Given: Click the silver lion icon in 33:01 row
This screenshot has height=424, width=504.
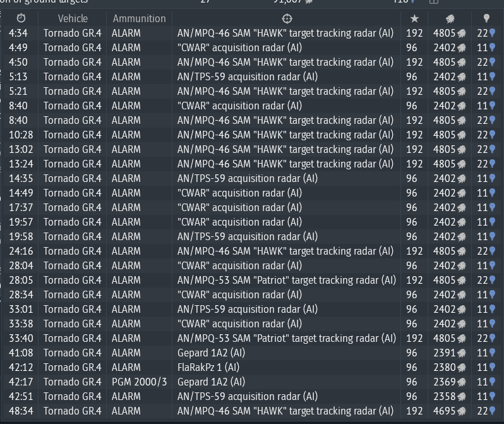Looking at the screenshot, I should click(x=462, y=310).
